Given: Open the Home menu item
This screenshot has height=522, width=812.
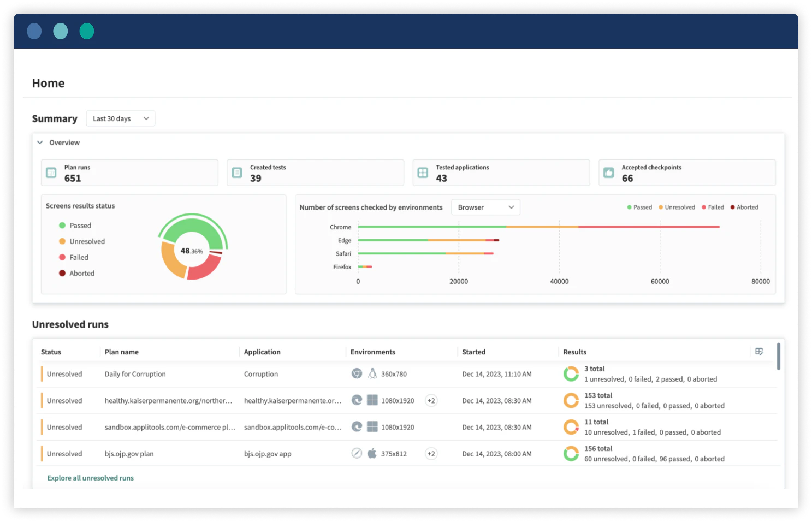Looking at the screenshot, I should pyautogui.click(x=48, y=83).
